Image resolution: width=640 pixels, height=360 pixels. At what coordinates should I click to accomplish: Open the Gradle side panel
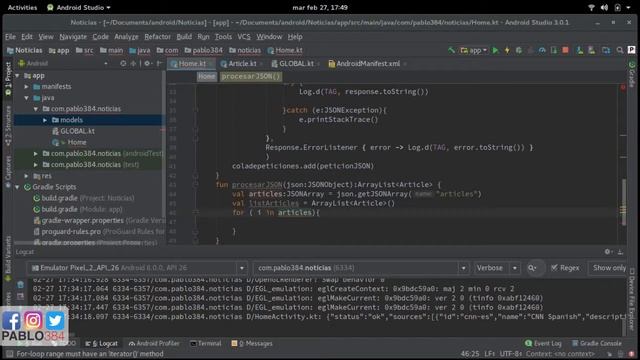coord(632,74)
